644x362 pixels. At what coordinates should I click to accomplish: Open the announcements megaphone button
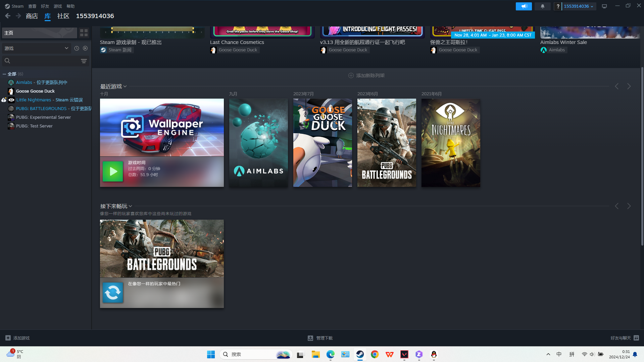(x=524, y=6)
